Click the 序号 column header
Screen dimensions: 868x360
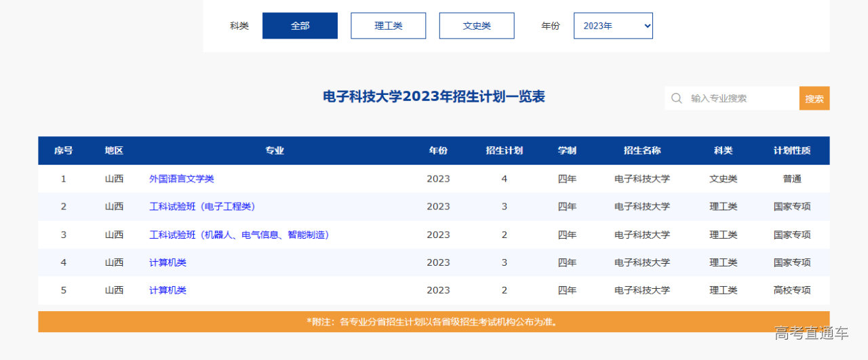click(64, 151)
